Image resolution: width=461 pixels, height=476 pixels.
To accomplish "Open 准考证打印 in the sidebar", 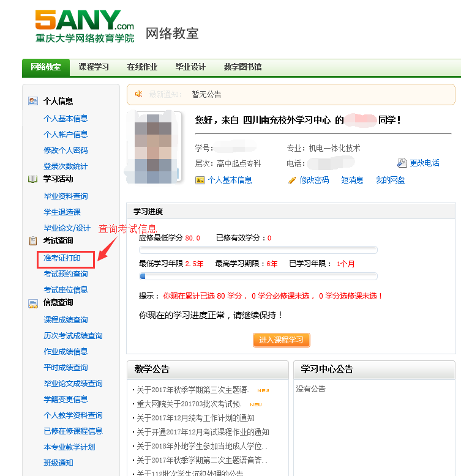I will point(62,258).
